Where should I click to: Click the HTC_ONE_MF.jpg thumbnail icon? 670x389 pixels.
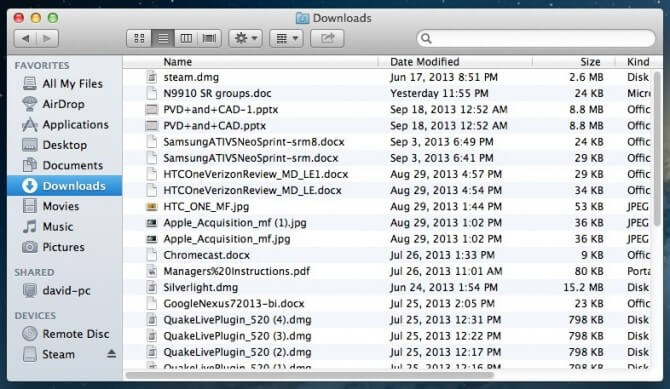point(151,207)
